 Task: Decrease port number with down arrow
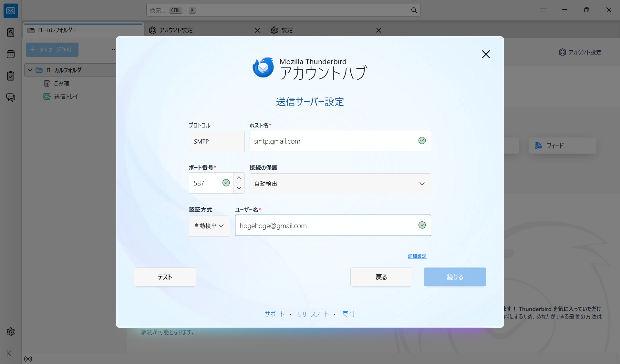(239, 188)
